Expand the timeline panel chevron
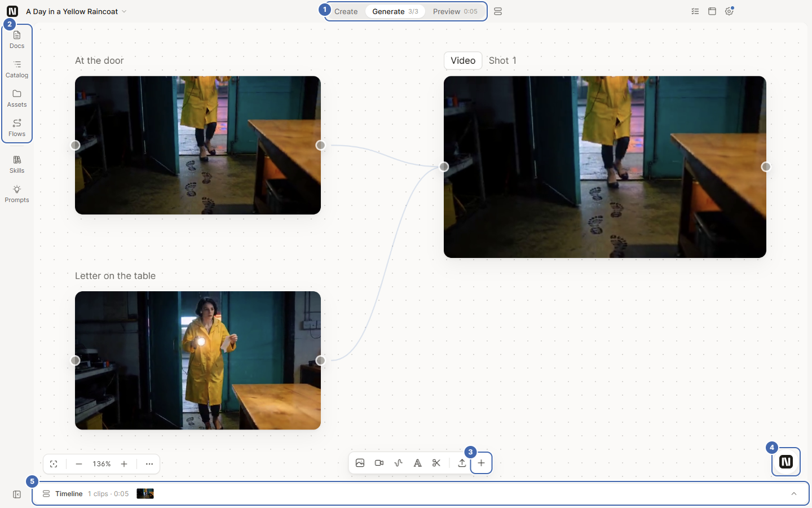This screenshot has height=508, width=812. click(794, 494)
